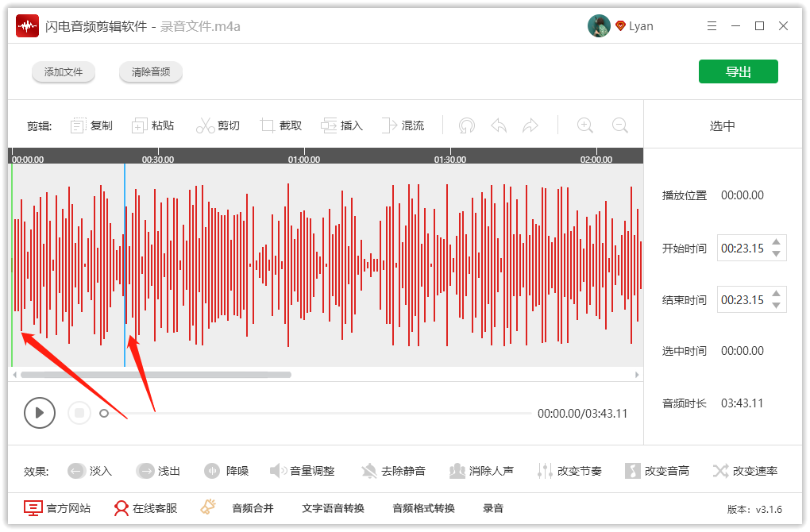This screenshot has height=532, width=810.
Task: Zoom into waveform with magnifier icon
Action: click(584, 125)
